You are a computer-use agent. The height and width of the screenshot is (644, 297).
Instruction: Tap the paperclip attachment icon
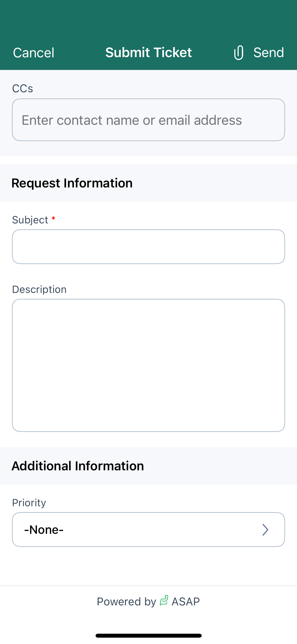(x=239, y=53)
